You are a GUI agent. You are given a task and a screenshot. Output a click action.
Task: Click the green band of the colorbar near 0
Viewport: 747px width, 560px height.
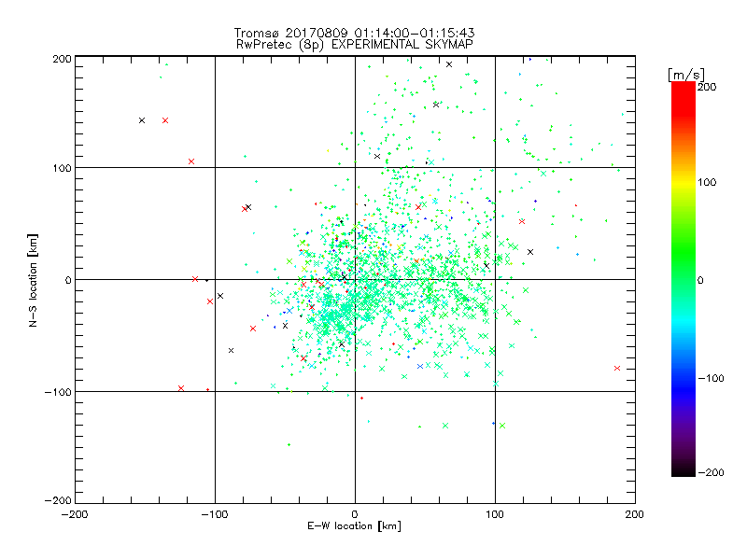[x=684, y=280]
